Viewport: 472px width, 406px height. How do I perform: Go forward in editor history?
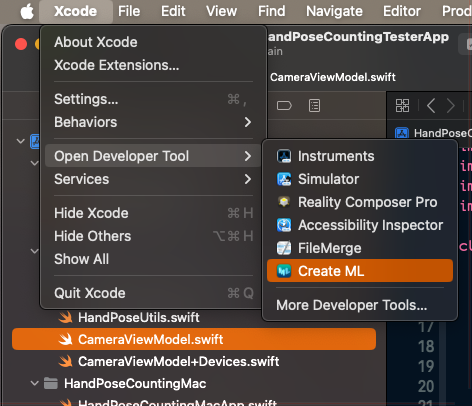click(451, 106)
